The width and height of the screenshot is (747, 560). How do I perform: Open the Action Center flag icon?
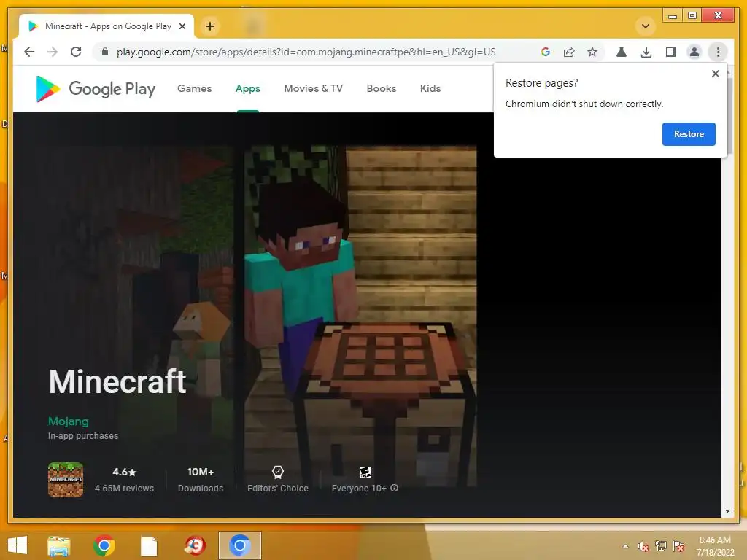[x=679, y=546]
